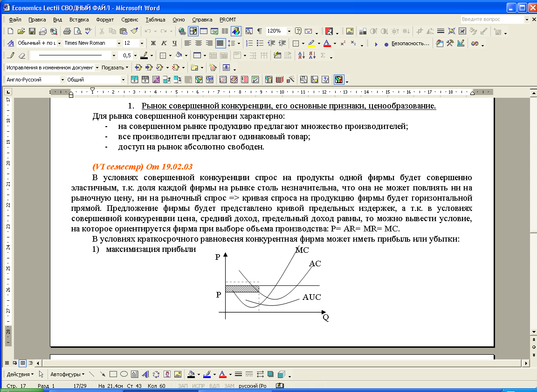Select oval drawing tool

click(124, 375)
